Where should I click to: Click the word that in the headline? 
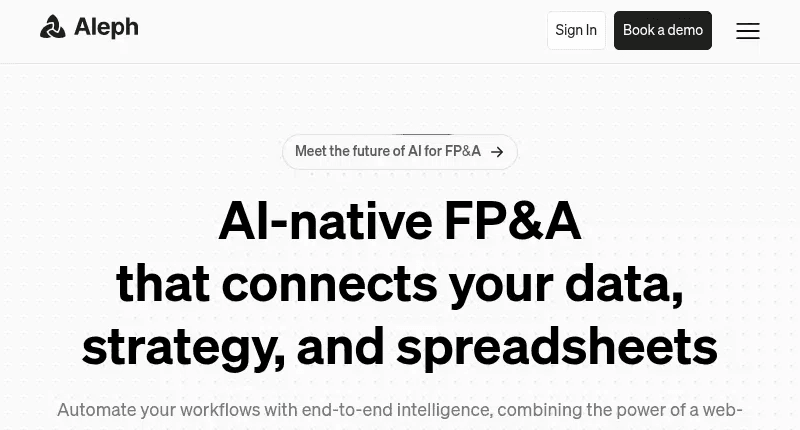tap(162, 284)
